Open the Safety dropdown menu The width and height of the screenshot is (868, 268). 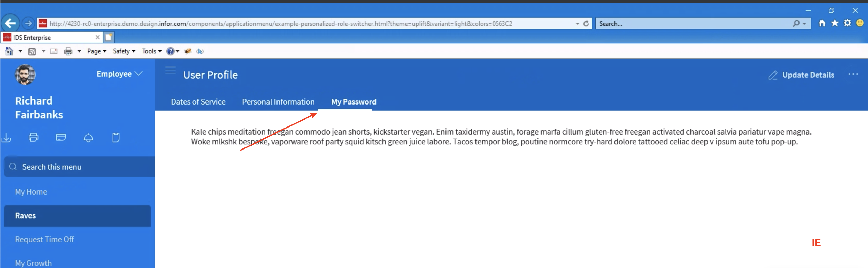pyautogui.click(x=124, y=51)
